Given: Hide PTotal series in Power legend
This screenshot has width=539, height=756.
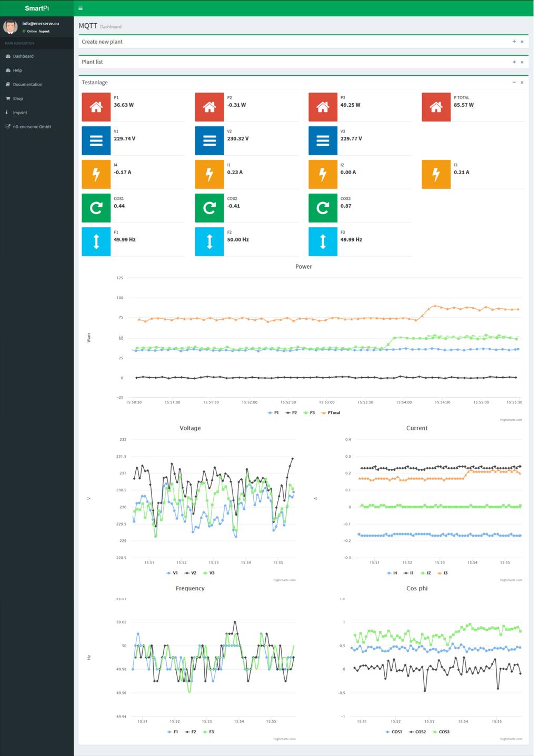Looking at the screenshot, I should click(331, 413).
